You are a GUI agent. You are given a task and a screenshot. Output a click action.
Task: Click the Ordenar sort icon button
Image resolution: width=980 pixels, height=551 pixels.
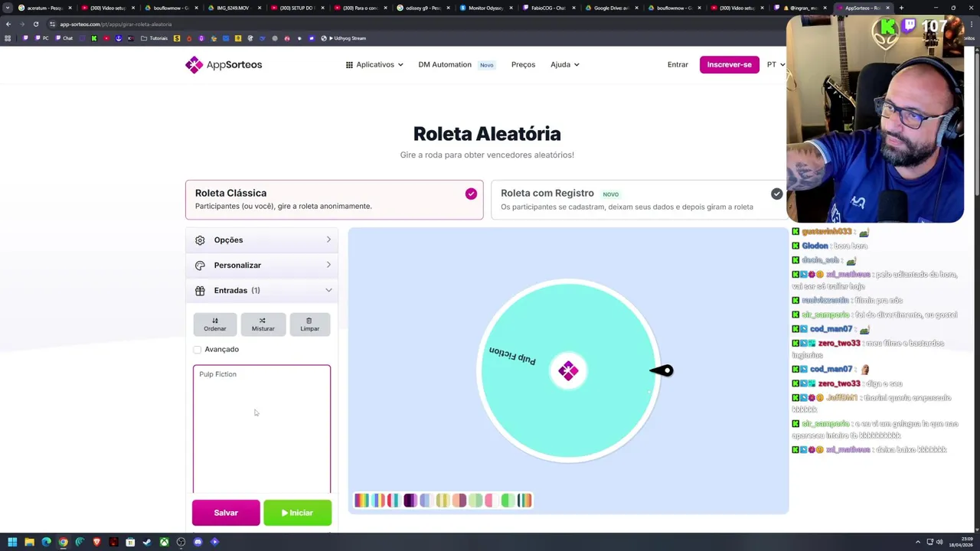pyautogui.click(x=215, y=324)
